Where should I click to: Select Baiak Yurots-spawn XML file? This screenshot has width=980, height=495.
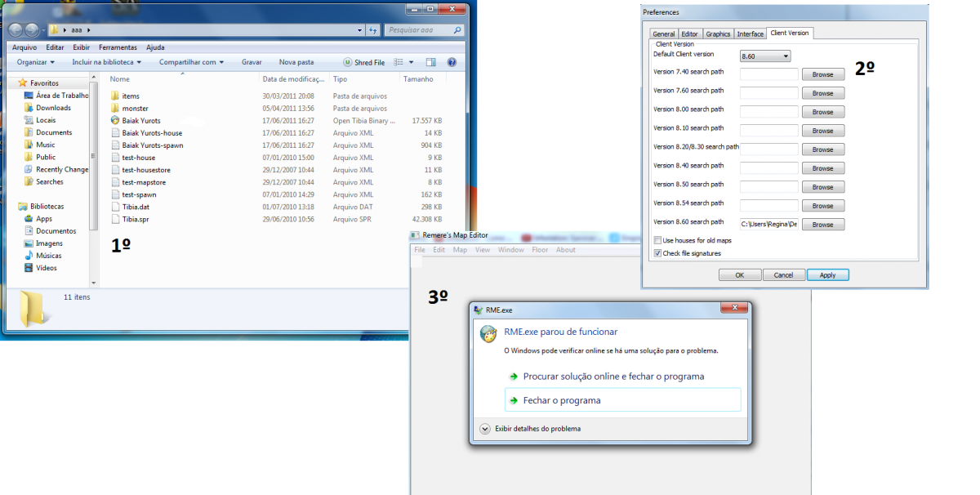point(153,145)
